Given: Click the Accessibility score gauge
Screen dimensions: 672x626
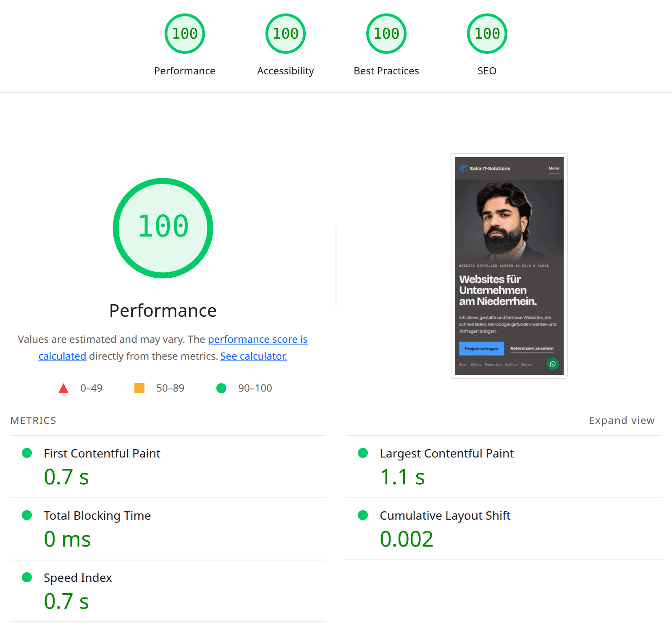Looking at the screenshot, I should coord(286,34).
